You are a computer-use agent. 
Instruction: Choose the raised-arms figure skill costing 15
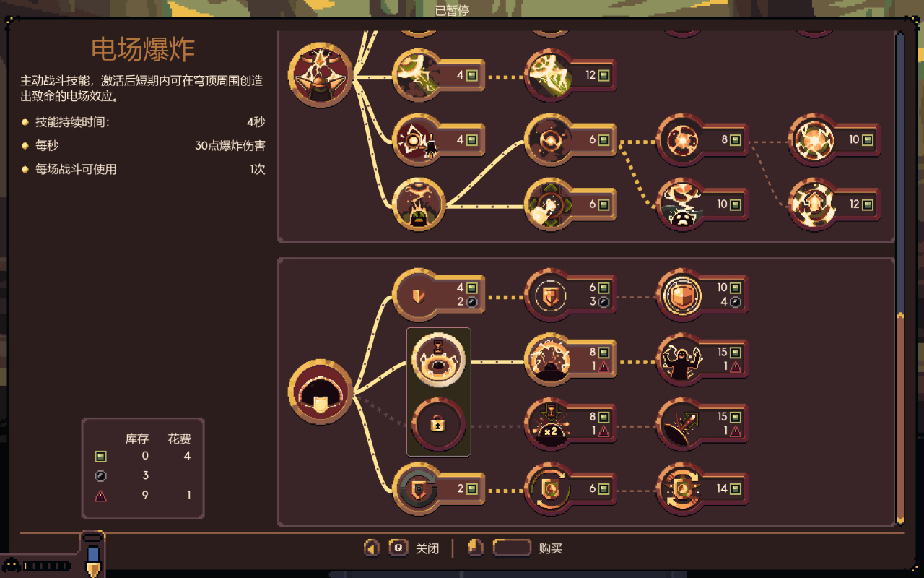click(702, 359)
